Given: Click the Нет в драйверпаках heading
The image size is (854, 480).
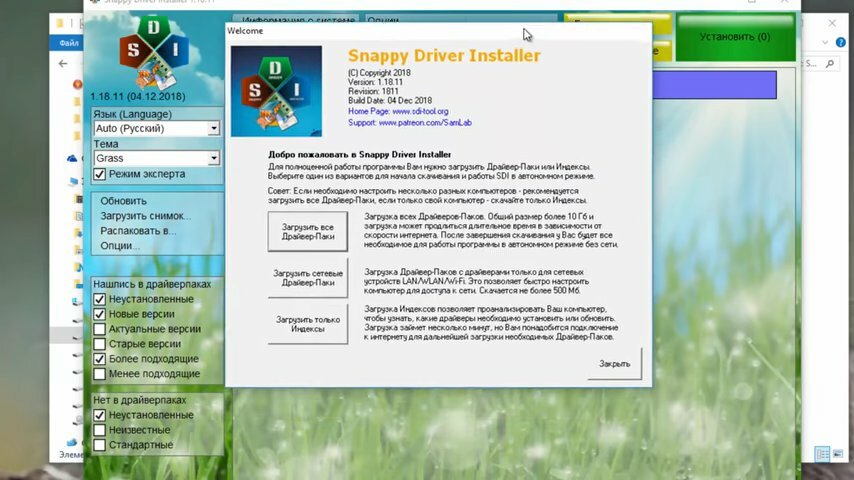Looking at the screenshot, I should (x=139, y=400).
